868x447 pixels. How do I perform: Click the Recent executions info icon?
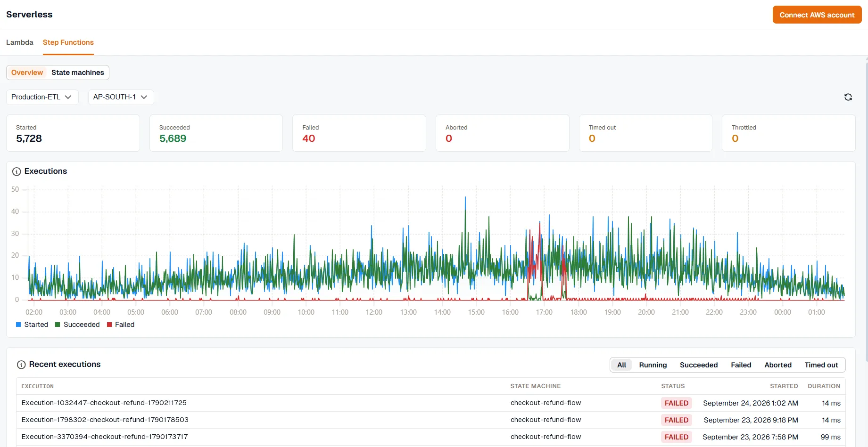point(21,365)
